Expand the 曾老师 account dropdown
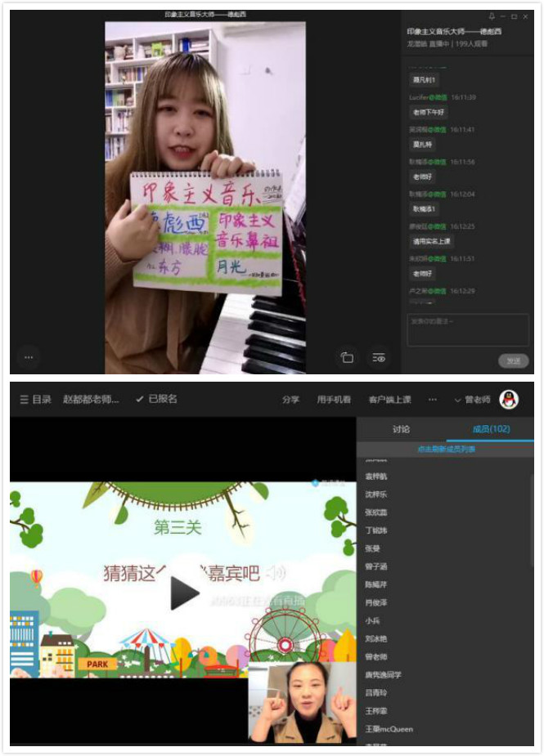The width and height of the screenshot is (544, 756). pos(473,399)
